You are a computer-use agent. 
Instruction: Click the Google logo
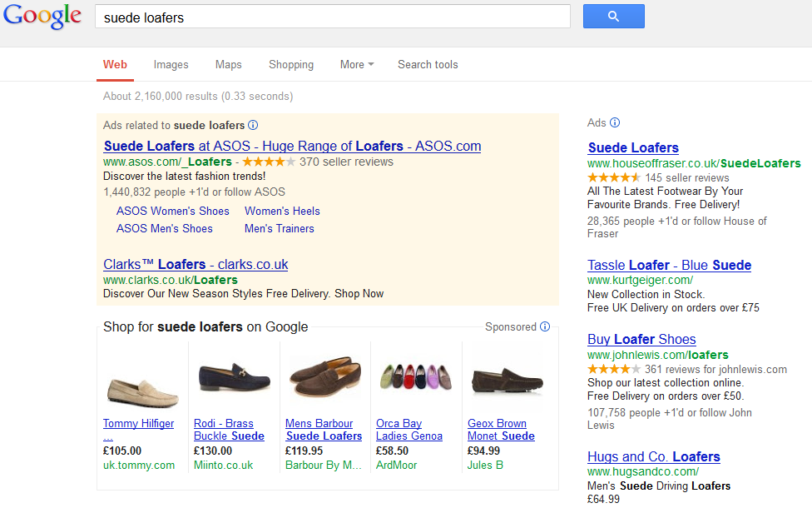point(42,16)
